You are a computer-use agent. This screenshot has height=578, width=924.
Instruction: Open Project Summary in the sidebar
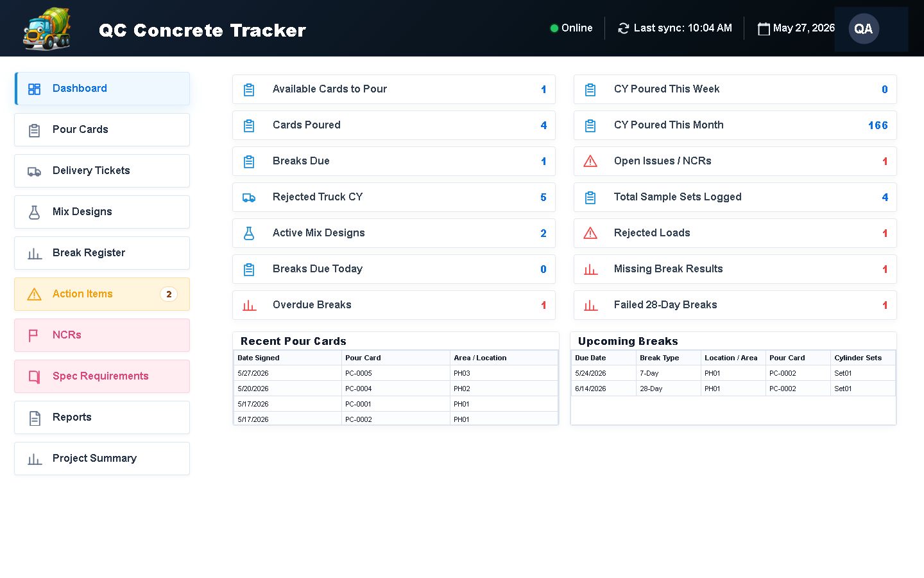[x=102, y=459]
